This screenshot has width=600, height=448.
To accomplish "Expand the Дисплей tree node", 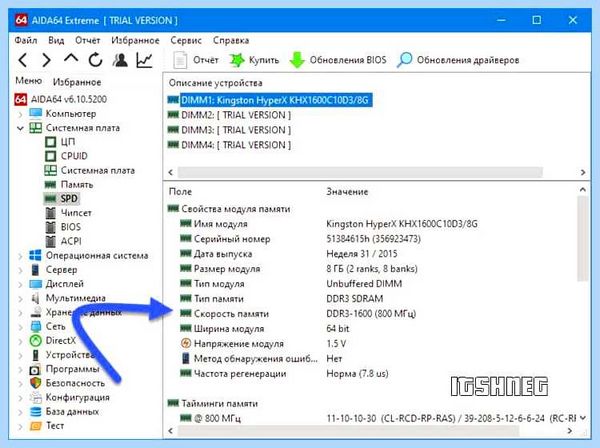I will [20, 284].
